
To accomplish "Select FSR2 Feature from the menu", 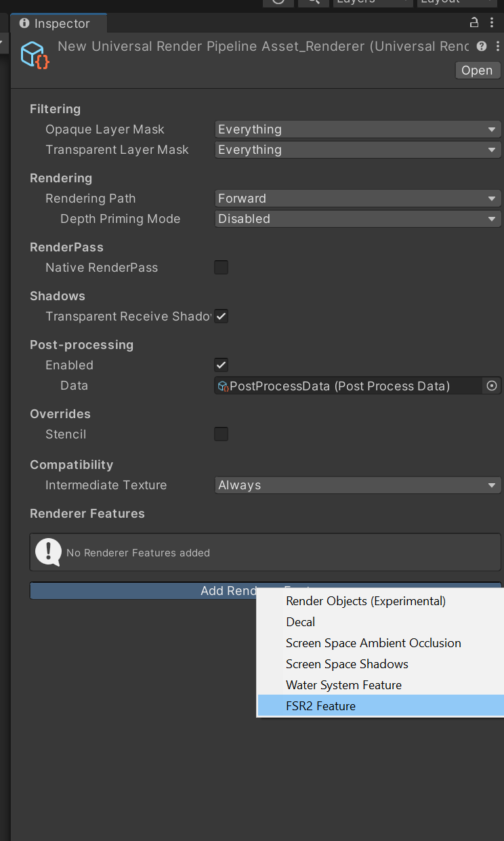I will (x=320, y=706).
